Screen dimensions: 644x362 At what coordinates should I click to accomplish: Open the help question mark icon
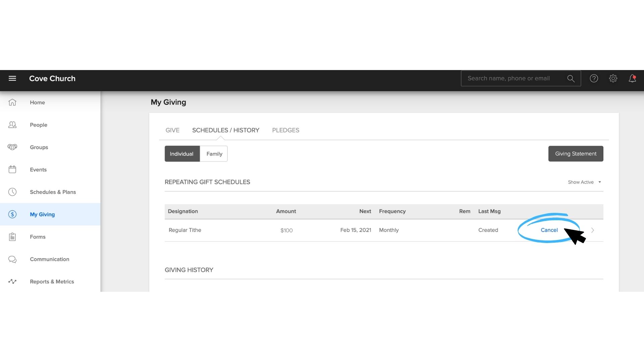[x=594, y=78]
